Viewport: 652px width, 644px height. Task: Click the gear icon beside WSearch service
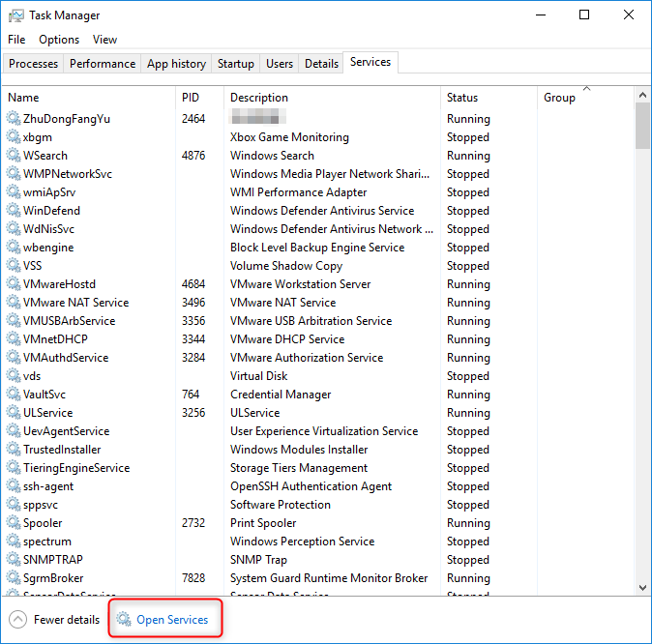click(14, 156)
